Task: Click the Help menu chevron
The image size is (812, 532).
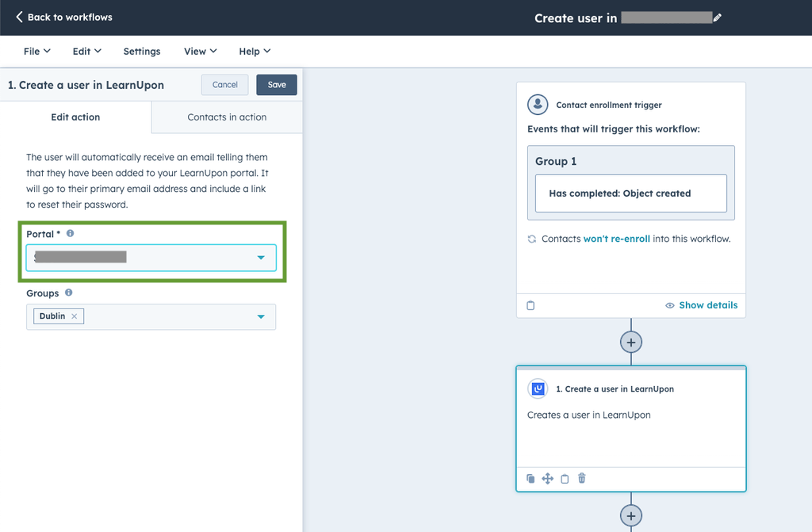Action: (267, 51)
